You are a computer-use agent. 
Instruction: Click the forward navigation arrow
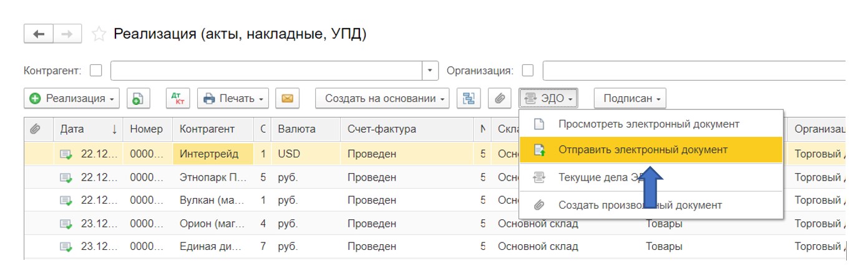pyautogui.click(x=67, y=34)
